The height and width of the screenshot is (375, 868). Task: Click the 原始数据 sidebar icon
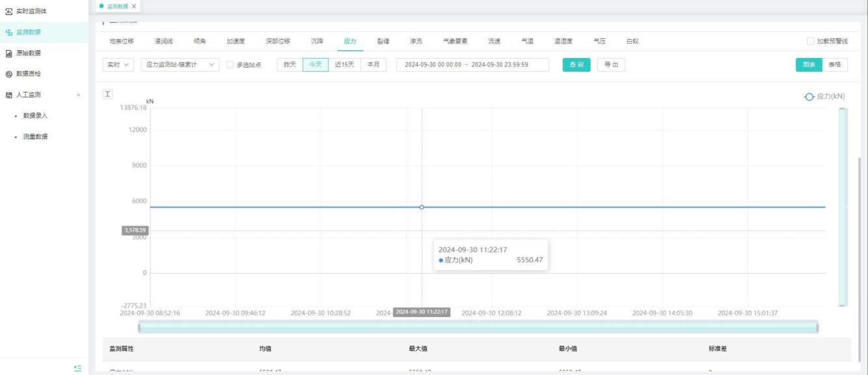(9, 53)
